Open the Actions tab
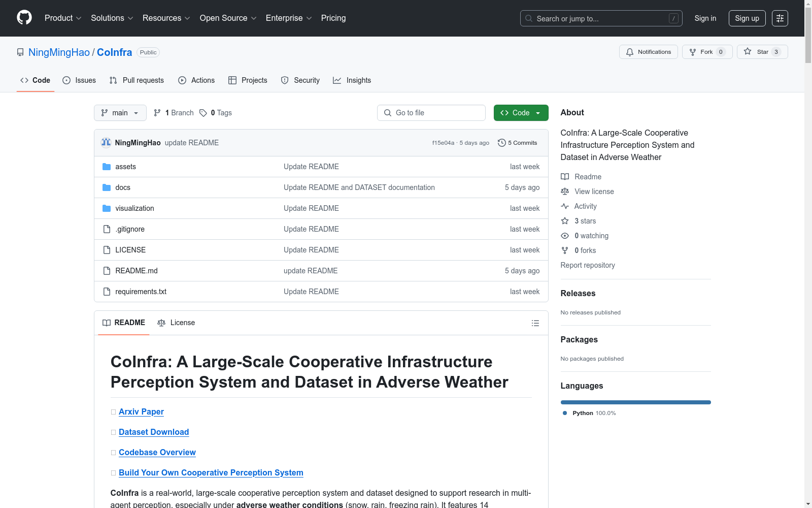Screen dimensions: 812x508 click(196, 80)
